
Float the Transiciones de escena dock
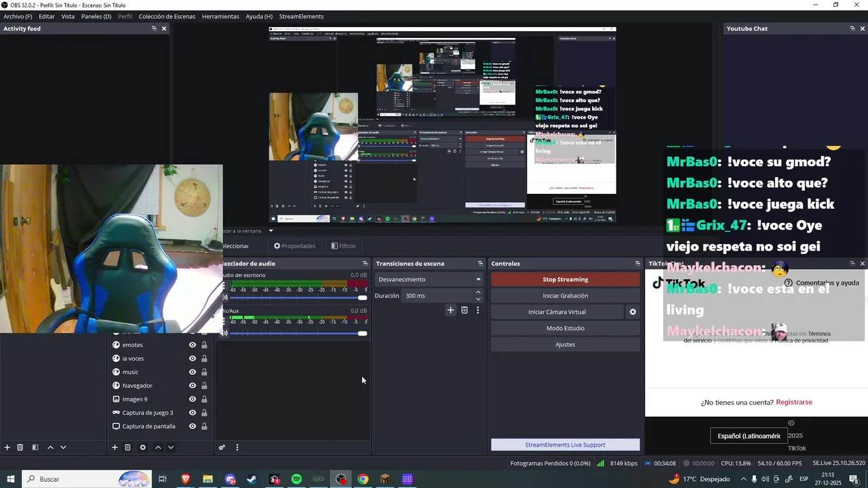(x=480, y=264)
